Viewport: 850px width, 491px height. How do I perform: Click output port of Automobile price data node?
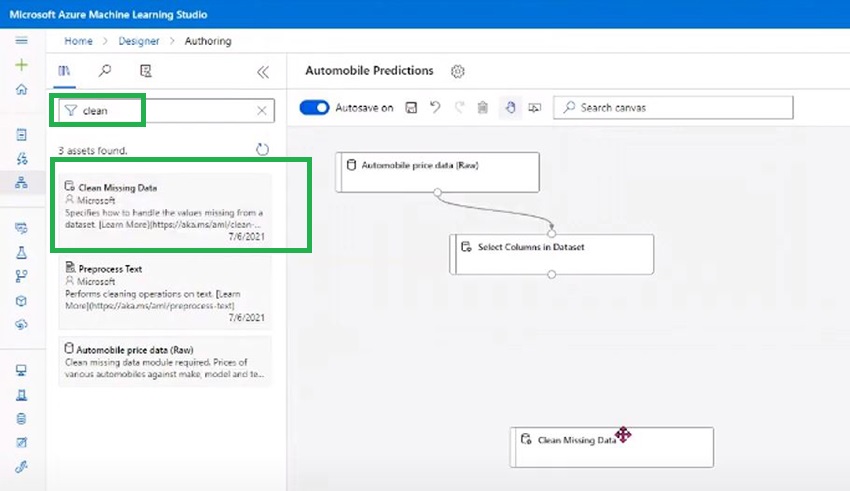coord(437,192)
